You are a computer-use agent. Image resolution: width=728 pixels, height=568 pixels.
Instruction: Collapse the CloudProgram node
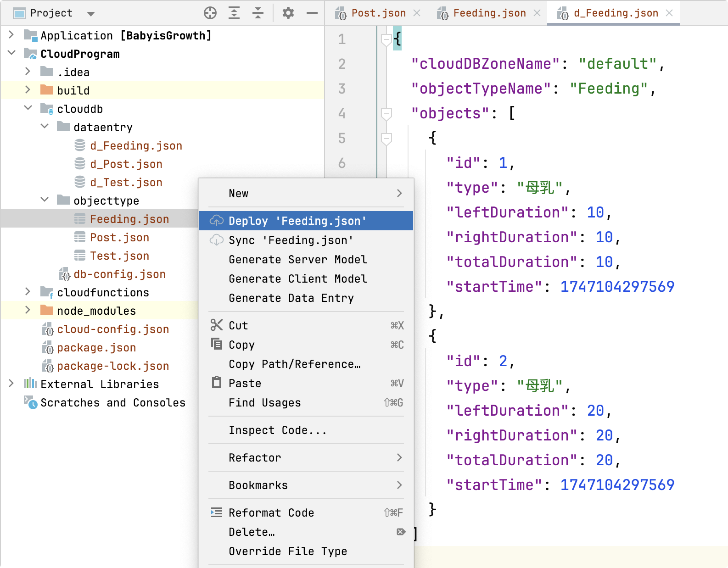[x=11, y=53]
